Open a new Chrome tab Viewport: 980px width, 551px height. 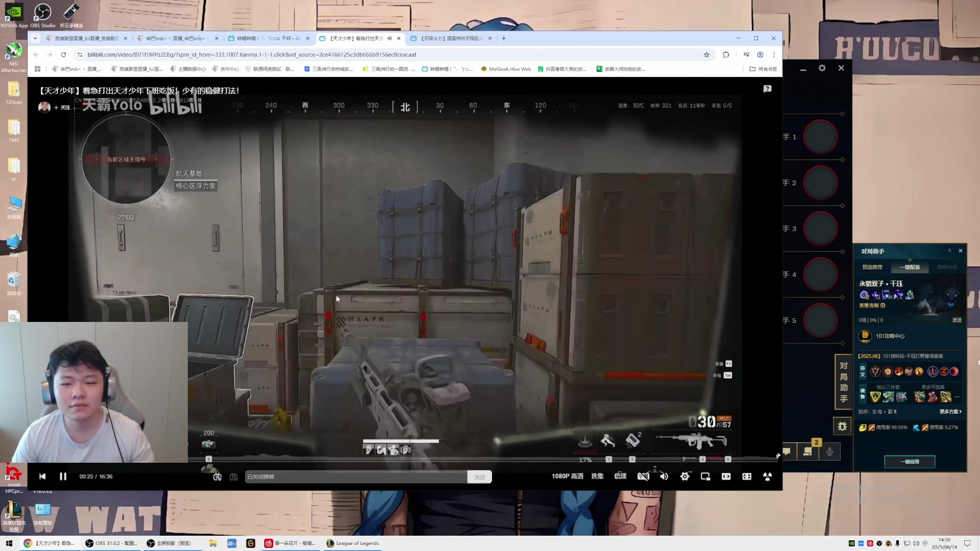504,38
